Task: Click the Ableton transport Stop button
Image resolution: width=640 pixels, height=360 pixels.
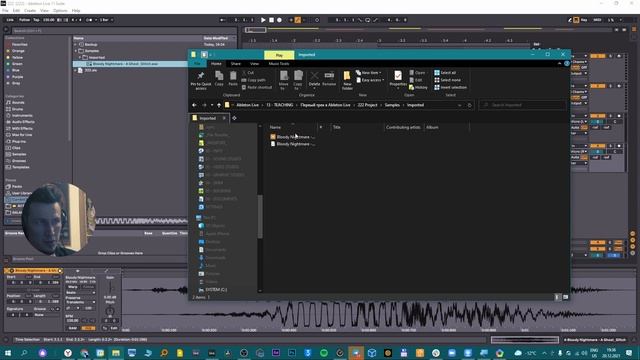Action: (271, 20)
